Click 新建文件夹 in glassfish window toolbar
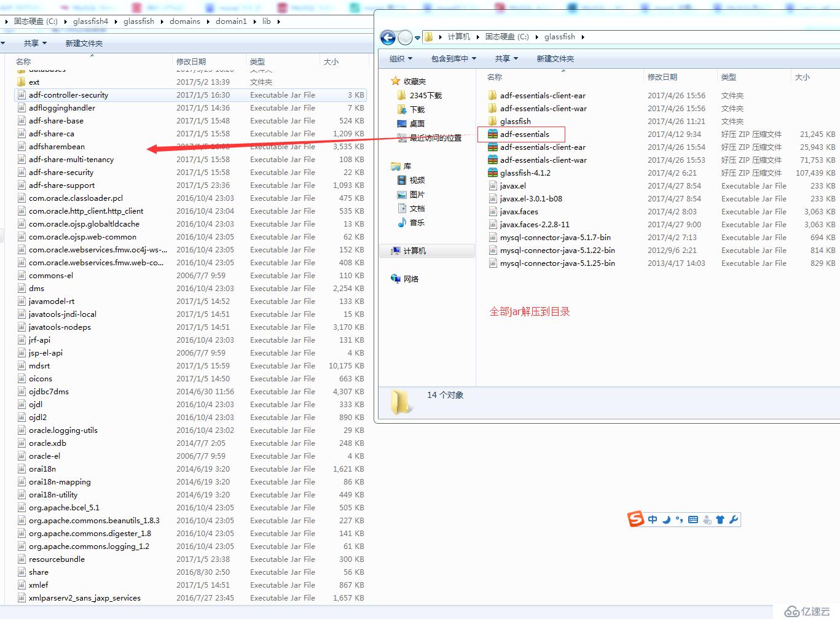Image resolution: width=840 pixels, height=619 pixels. tap(555, 59)
